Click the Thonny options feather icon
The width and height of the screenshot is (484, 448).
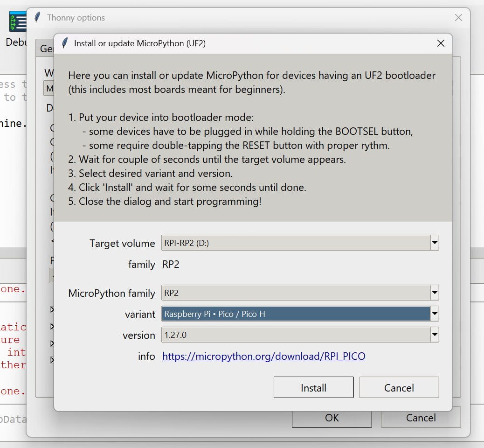37,17
